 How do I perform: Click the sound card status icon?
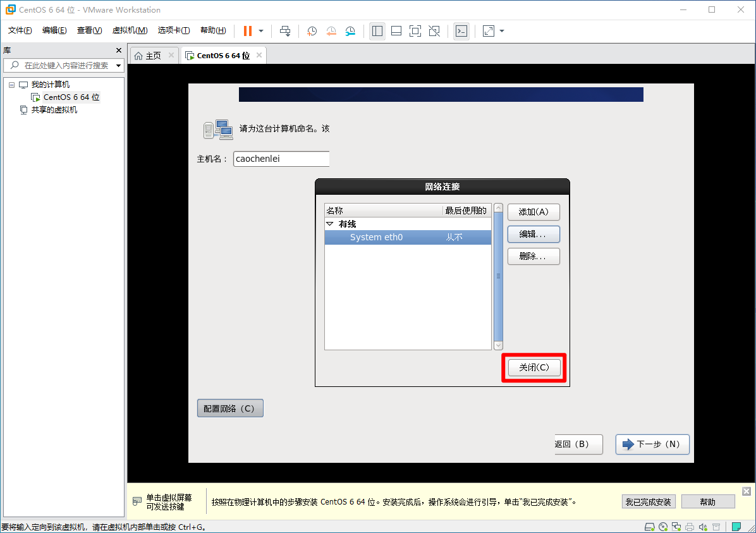click(703, 527)
